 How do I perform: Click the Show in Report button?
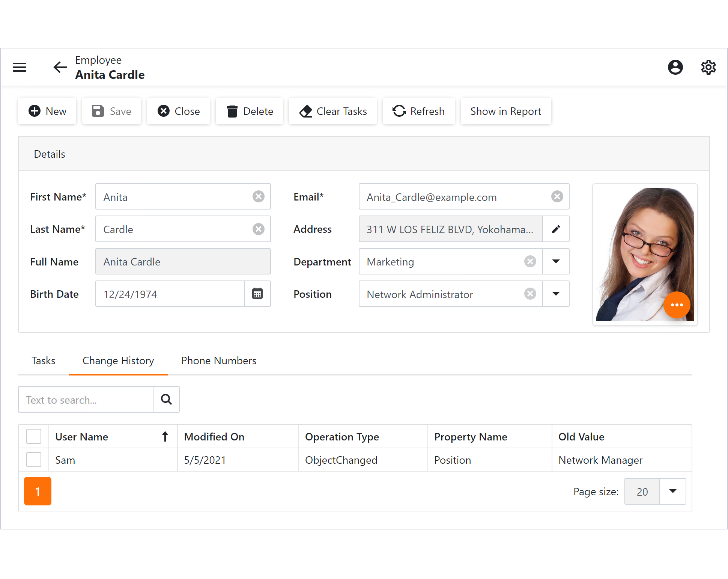pyautogui.click(x=505, y=111)
